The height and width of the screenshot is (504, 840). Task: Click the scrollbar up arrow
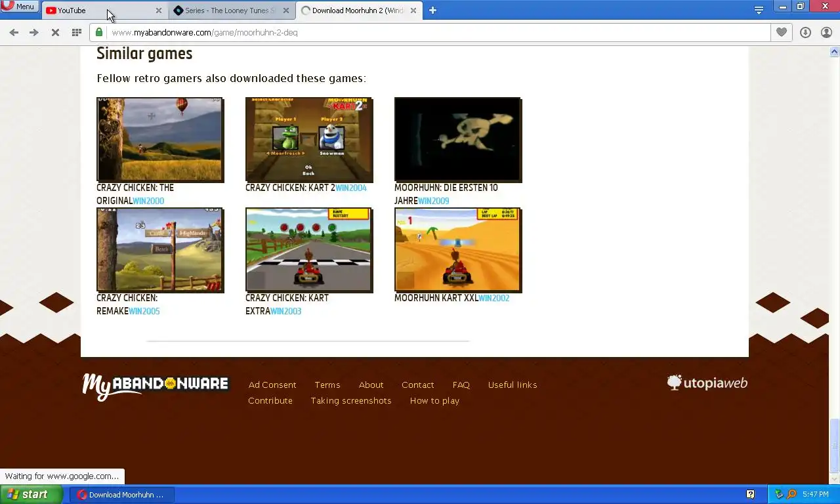click(x=835, y=51)
